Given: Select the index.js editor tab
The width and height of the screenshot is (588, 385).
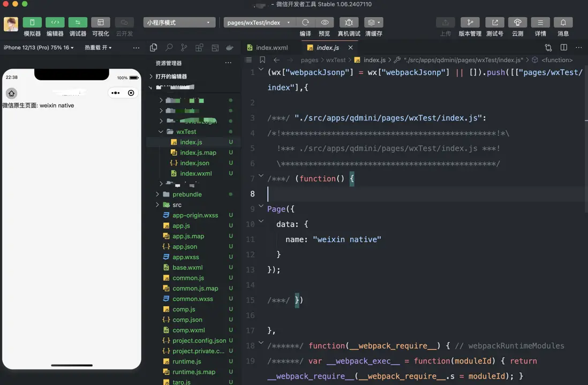Looking at the screenshot, I should (x=327, y=48).
